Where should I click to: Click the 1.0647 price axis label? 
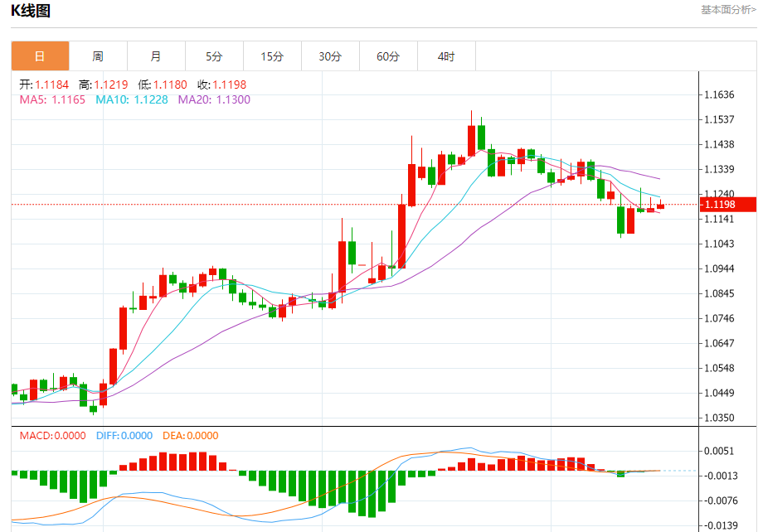pos(719,343)
